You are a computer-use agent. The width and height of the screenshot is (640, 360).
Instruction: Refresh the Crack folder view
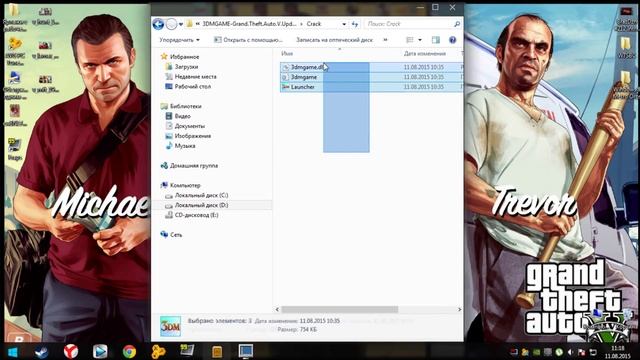click(355, 24)
